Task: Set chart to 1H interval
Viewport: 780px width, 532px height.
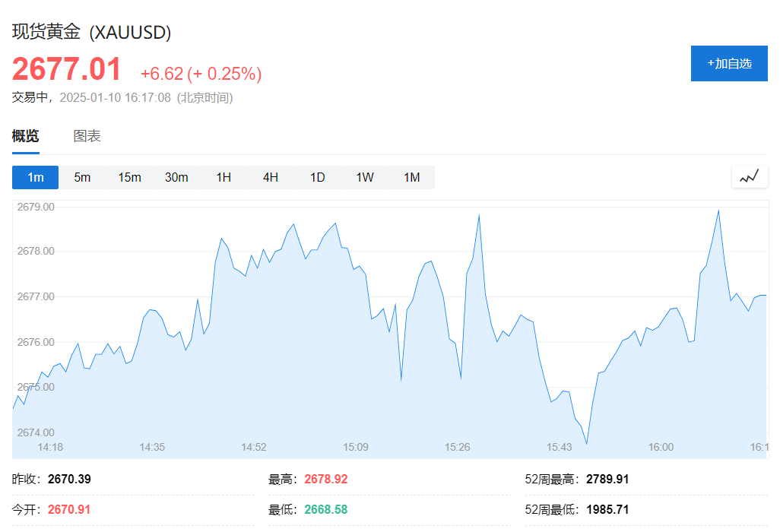Action: (224, 177)
